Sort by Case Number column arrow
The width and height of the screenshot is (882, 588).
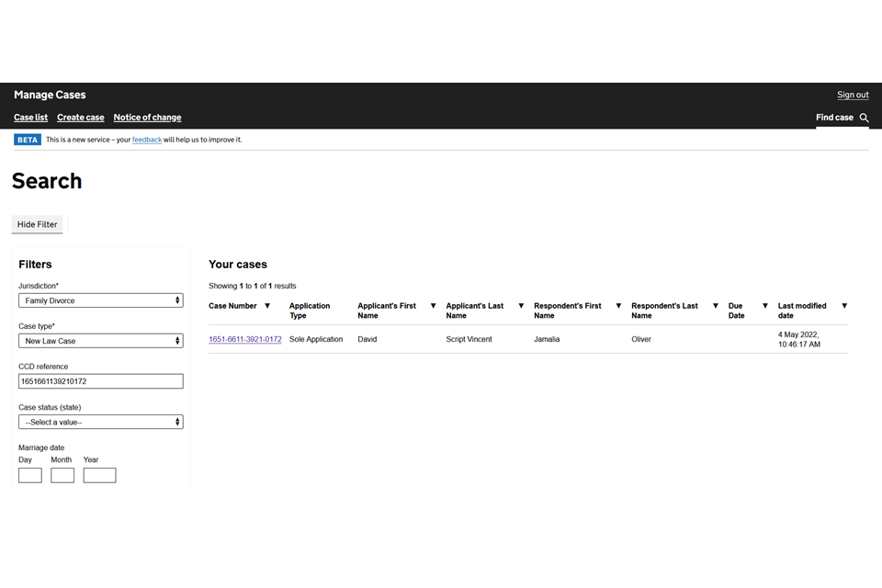pos(267,306)
